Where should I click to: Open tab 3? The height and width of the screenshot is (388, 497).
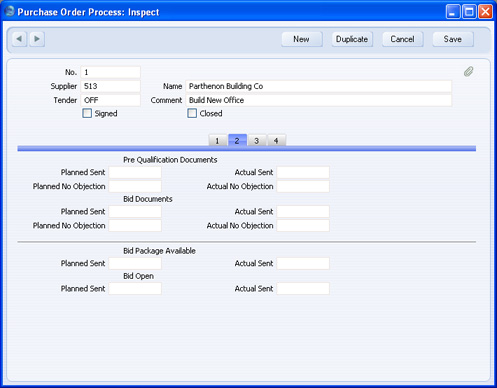click(257, 141)
